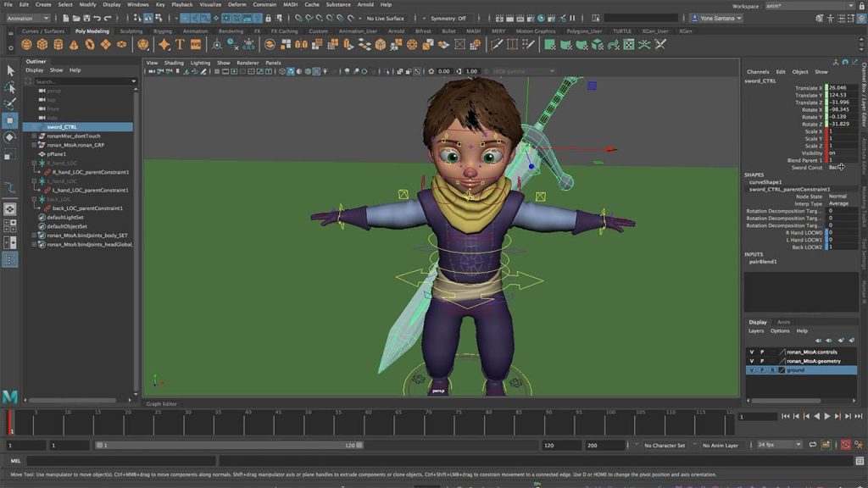Image resolution: width=868 pixels, height=488 pixels.
Task: Expand the ronanMisc_dontTouch node
Action: 34,136
